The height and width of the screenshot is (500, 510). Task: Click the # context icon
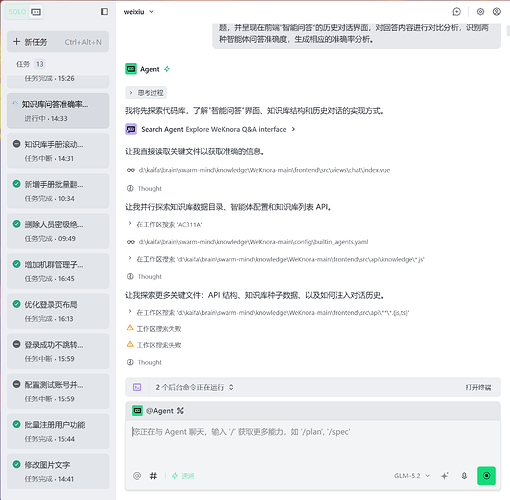153,476
